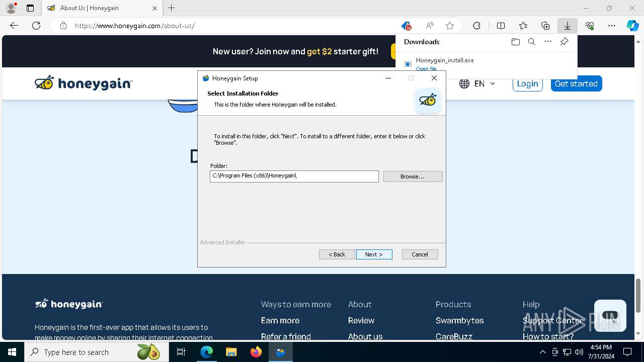The image size is (644, 362).
Task: Open Collections icon
Action: (545, 26)
